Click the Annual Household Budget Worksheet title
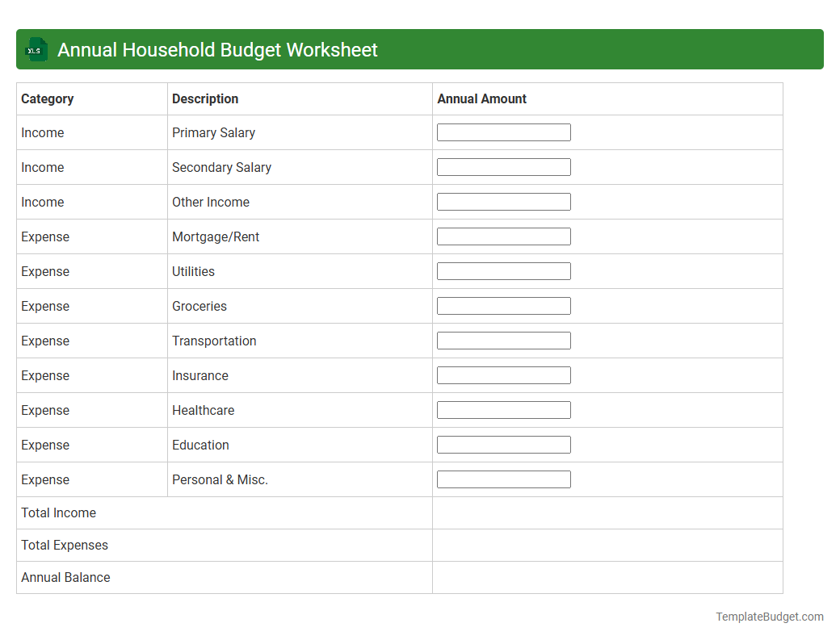This screenshot has height=640, width=840. coord(217,49)
